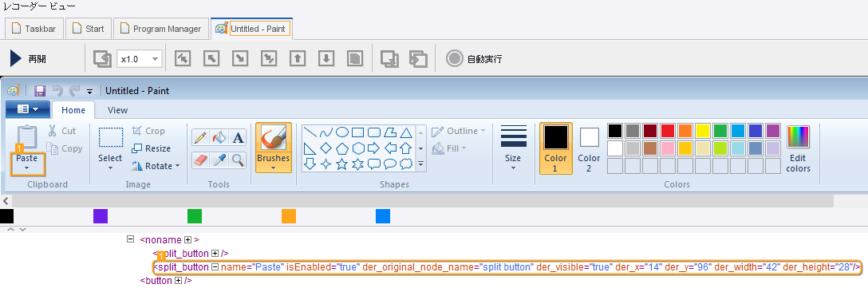The height and width of the screenshot is (288, 868).
Task: Choose the Four-point star shape
Action: (326, 164)
